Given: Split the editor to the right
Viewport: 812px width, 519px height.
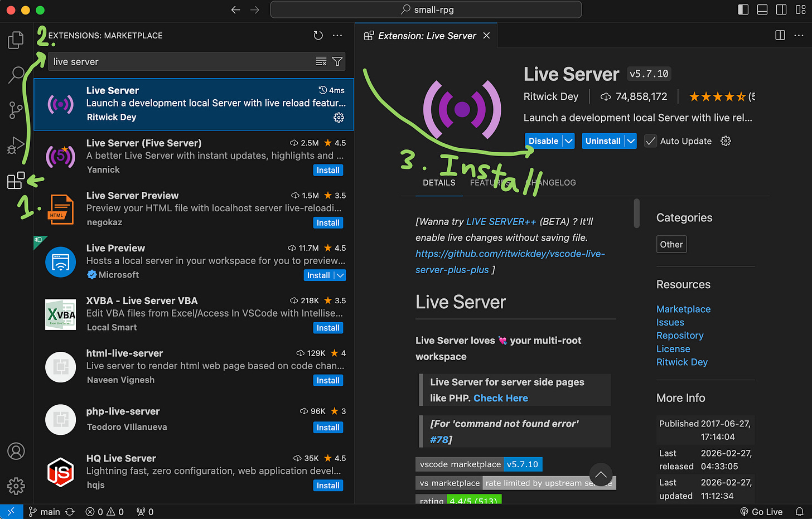Looking at the screenshot, I should (780, 36).
